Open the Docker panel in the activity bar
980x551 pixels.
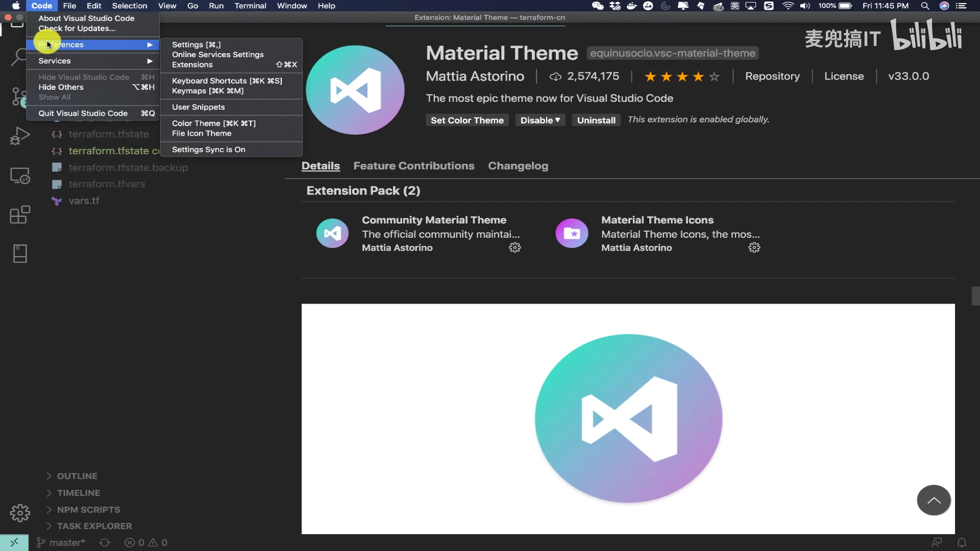tap(19, 254)
